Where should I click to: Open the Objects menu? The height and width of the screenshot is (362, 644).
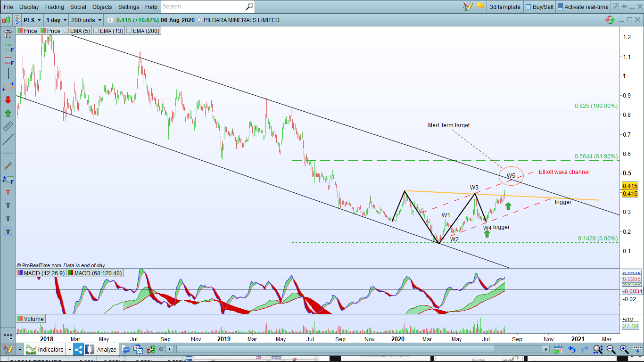click(102, 7)
